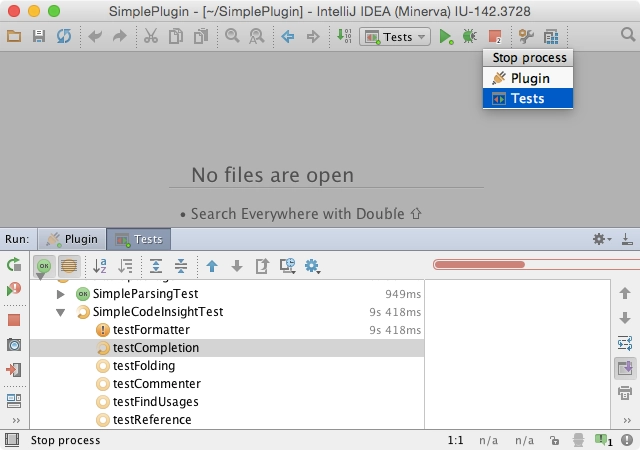Viewport: 640px width, 450px height.
Task: Open Run panel gear settings dropdown
Action: click(602, 239)
